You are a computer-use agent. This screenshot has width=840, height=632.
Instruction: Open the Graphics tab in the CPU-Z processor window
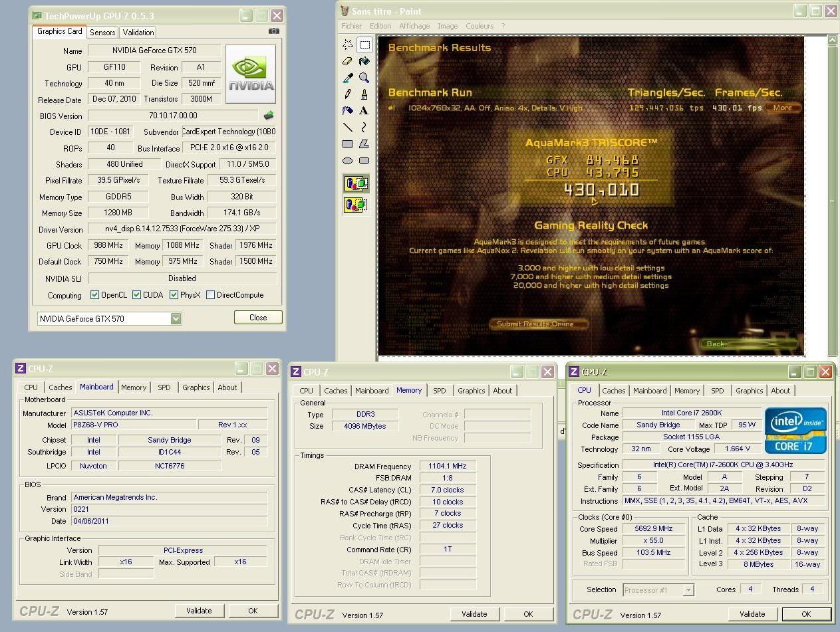tap(749, 391)
